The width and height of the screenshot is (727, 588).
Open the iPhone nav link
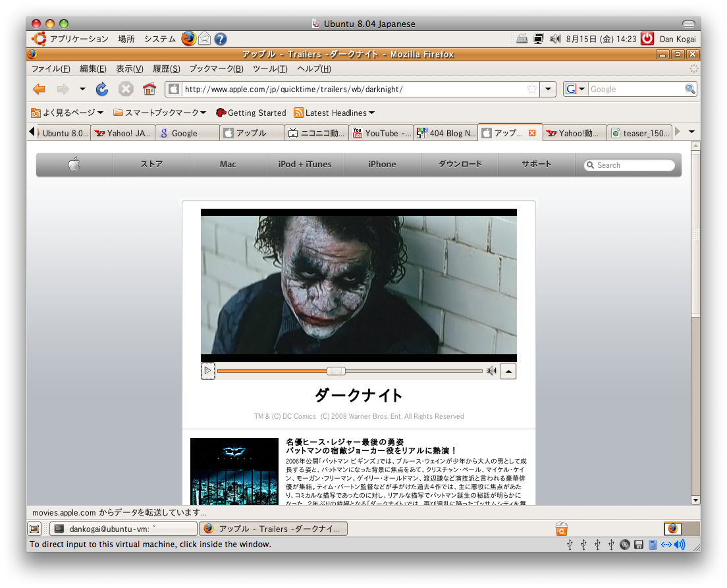click(382, 164)
